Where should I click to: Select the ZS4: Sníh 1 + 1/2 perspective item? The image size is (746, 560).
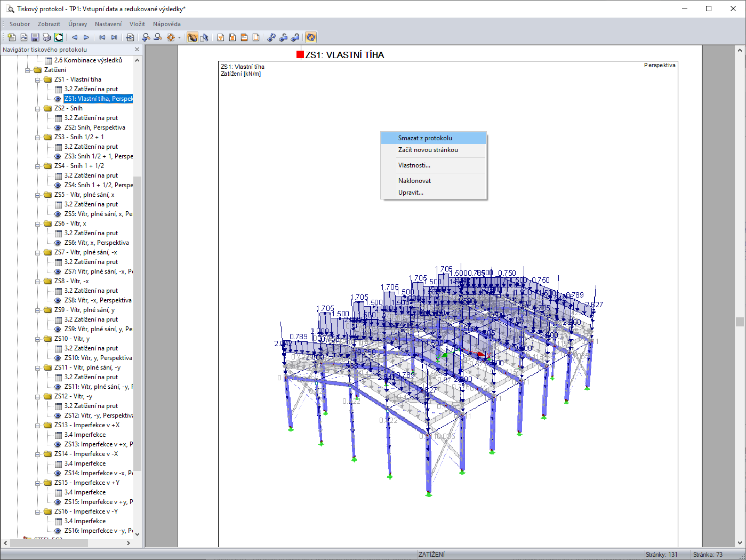pyautogui.click(x=99, y=185)
